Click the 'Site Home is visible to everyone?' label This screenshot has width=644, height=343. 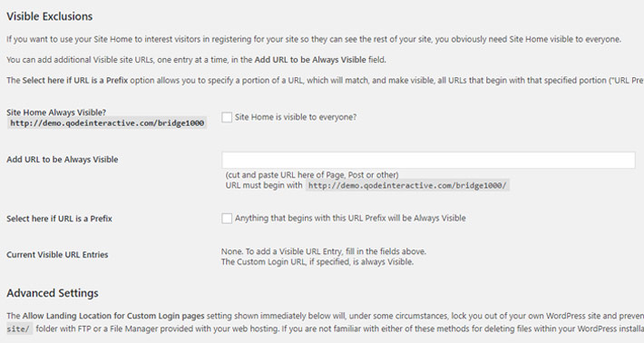296,117
